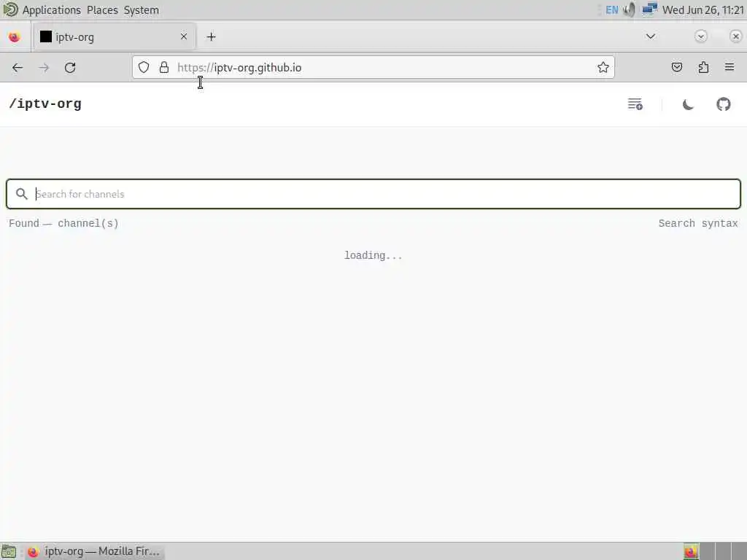This screenshot has height=560, width=747.
Task: Focus the Search for channels field
Action: pyautogui.click(x=373, y=194)
